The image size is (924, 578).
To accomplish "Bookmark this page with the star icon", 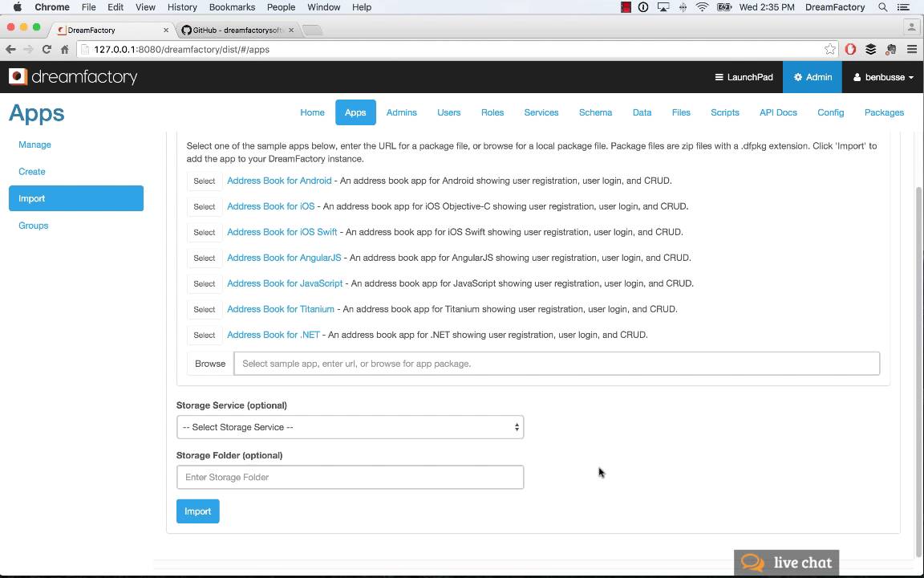I will coord(829,50).
